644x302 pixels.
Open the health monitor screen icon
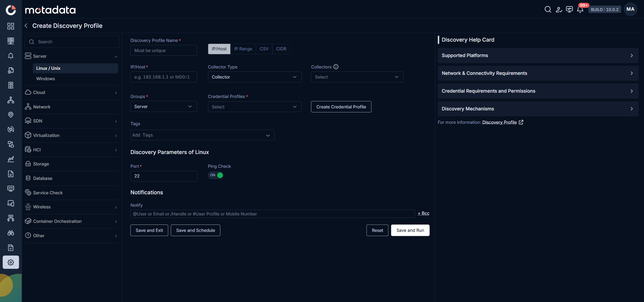[x=570, y=9]
